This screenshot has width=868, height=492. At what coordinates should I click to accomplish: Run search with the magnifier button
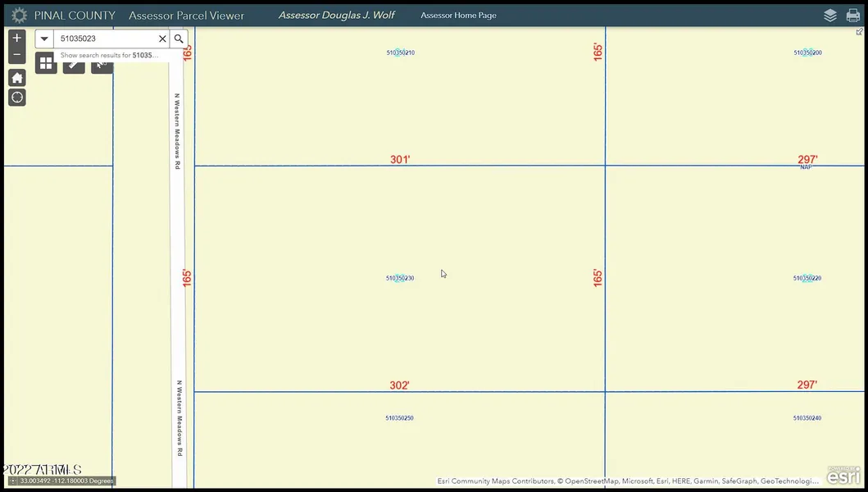pyautogui.click(x=179, y=39)
